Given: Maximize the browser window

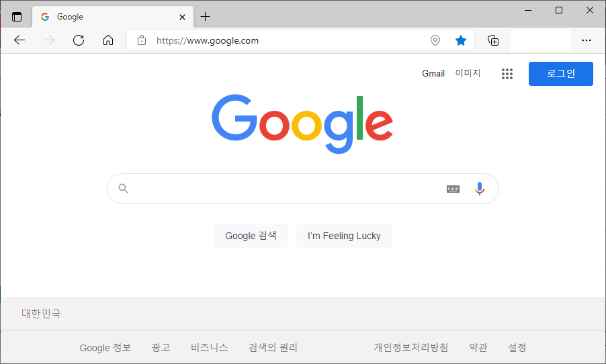Looking at the screenshot, I should click(x=559, y=10).
